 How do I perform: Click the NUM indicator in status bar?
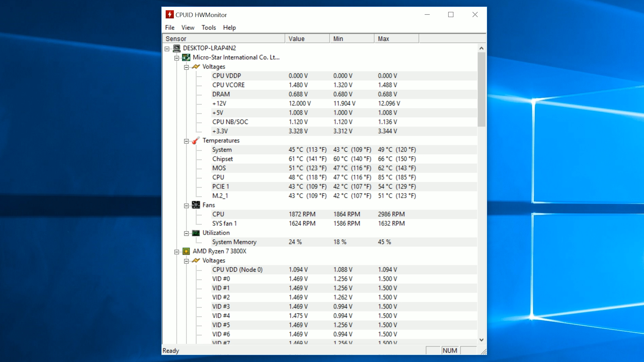click(450, 350)
